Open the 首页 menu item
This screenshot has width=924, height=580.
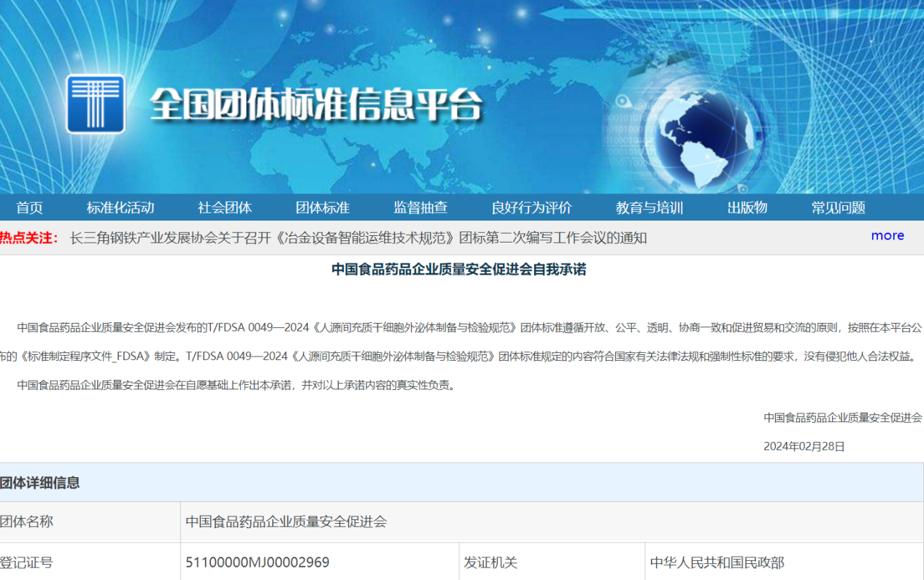pos(30,207)
